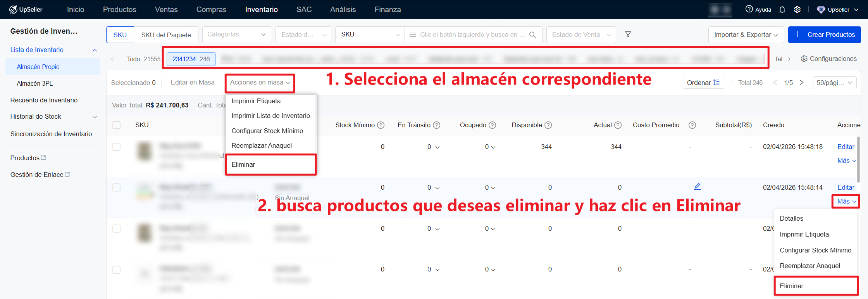Click Actual help icon
Viewport: 868px width, 299px height.
click(618, 125)
